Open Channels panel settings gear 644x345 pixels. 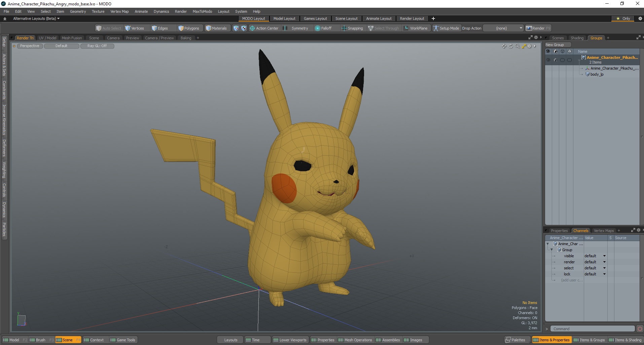click(x=638, y=230)
